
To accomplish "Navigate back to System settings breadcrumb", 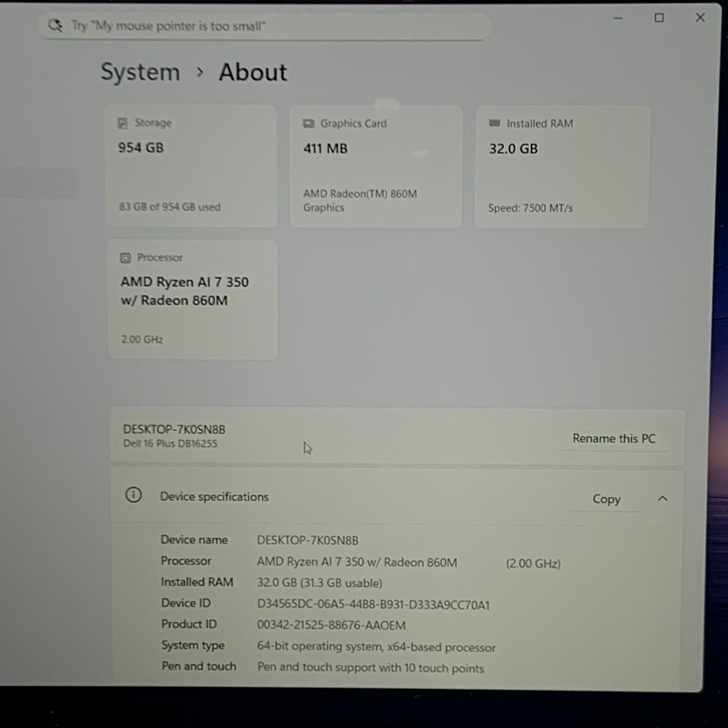I will click(140, 72).
